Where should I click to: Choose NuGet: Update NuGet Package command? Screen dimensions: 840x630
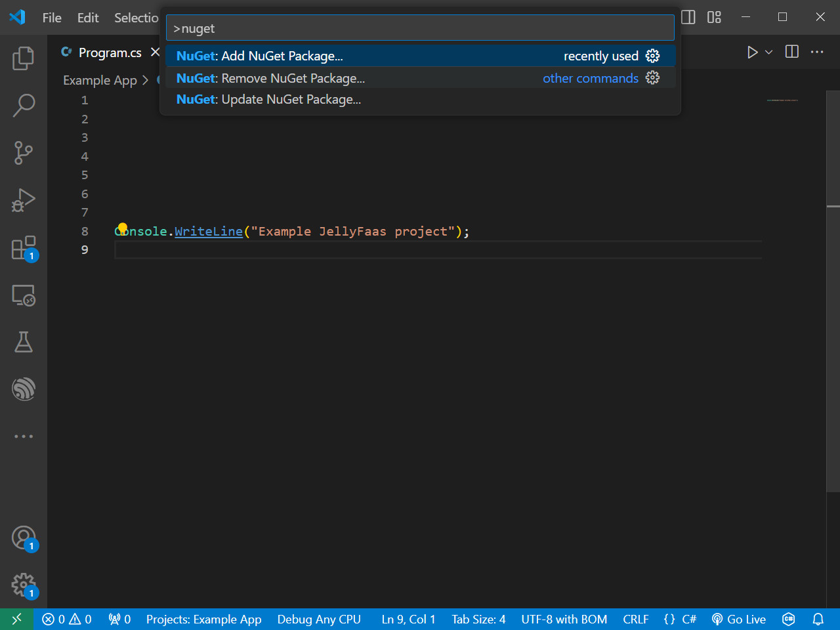420,99
